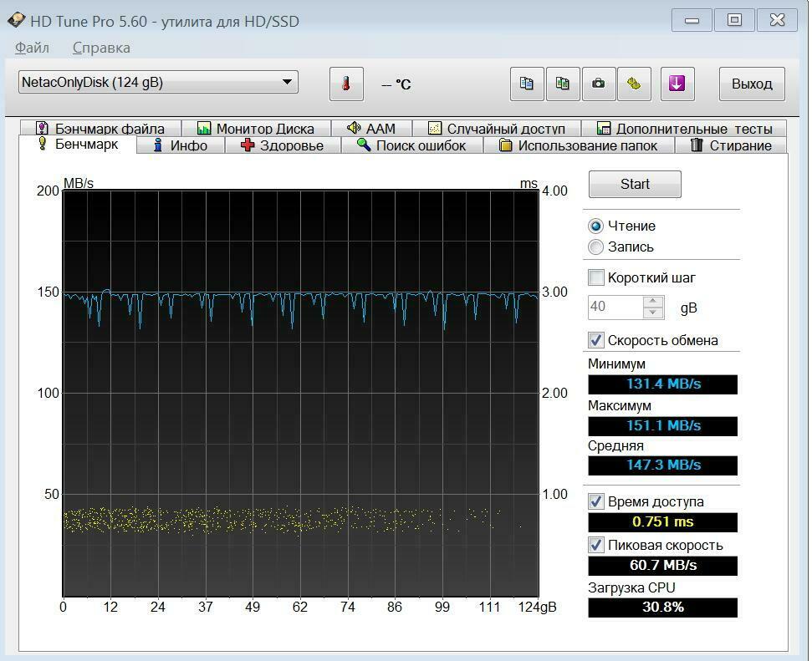Click the Start benchmark button
The height and width of the screenshot is (661, 812).
(635, 184)
